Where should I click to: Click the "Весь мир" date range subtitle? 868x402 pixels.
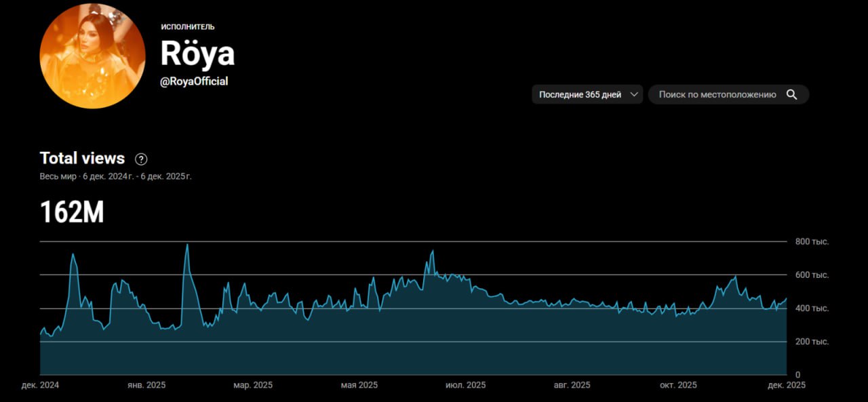pyautogui.click(x=115, y=176)
